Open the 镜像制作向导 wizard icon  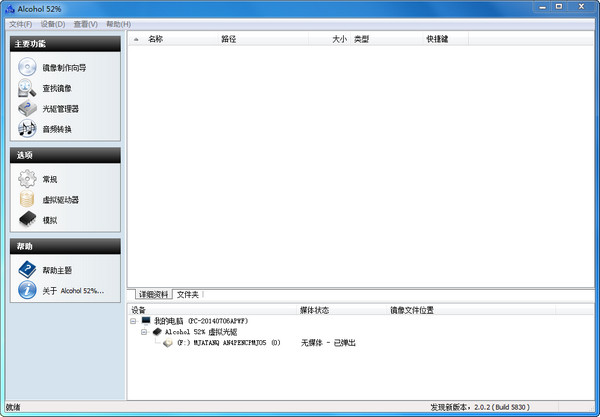click(x=27, y=67)
